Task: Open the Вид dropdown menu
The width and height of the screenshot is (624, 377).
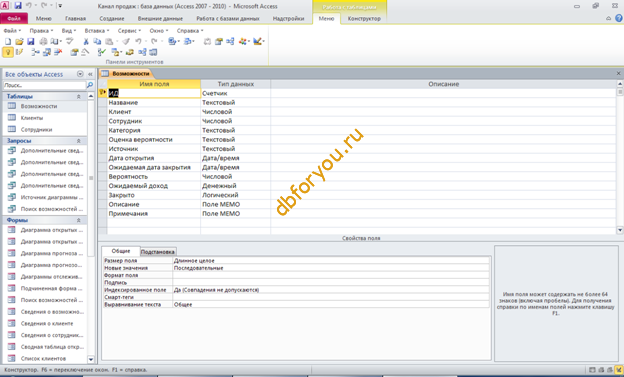Action: [68, 31]
